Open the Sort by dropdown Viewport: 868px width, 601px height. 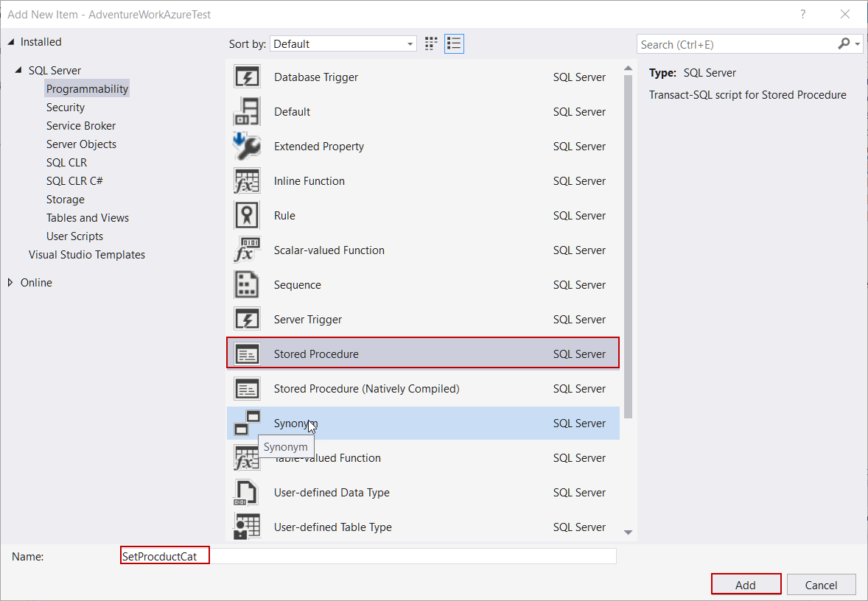tap(343, 44)
